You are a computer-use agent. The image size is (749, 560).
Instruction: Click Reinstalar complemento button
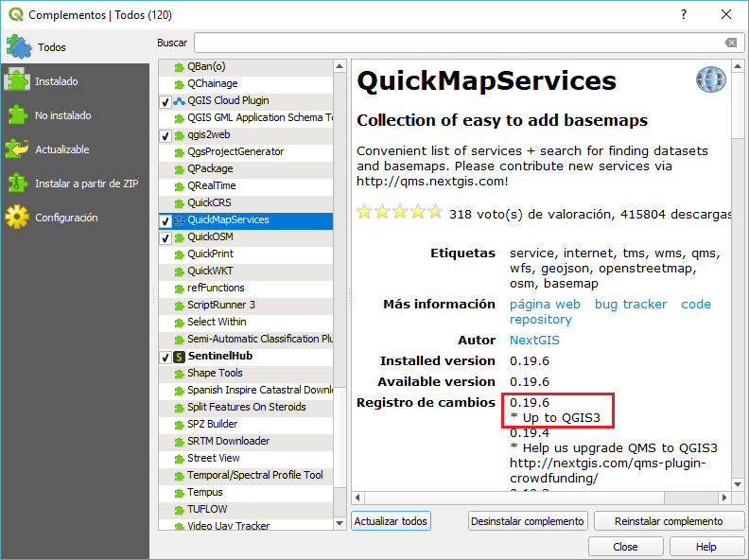point(669,521)
